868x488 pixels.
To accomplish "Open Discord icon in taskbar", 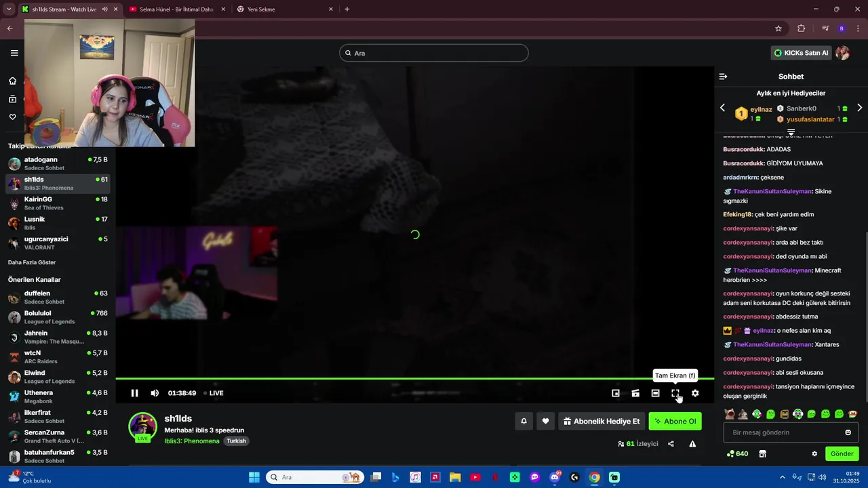I will coord(555,477).
